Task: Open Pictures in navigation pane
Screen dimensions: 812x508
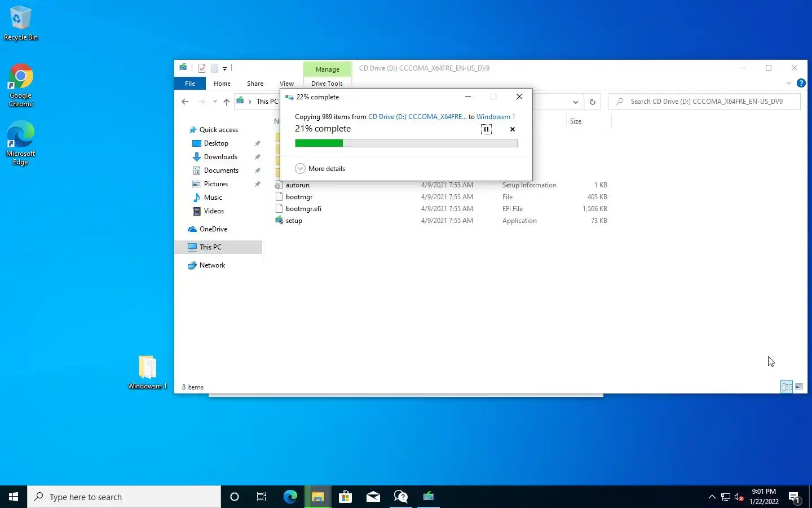Action: coord(216,184)
